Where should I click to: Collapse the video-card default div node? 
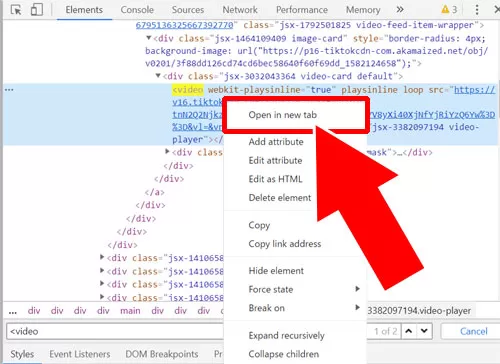click(x=158, y=76)
